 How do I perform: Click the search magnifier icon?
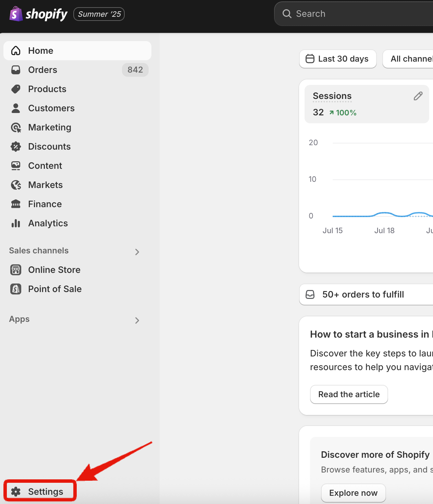[287, 14]
